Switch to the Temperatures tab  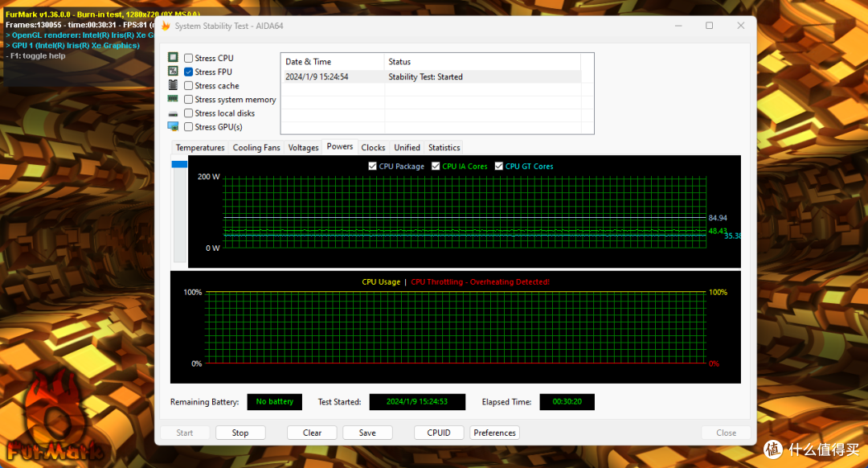tap(200, 147)
